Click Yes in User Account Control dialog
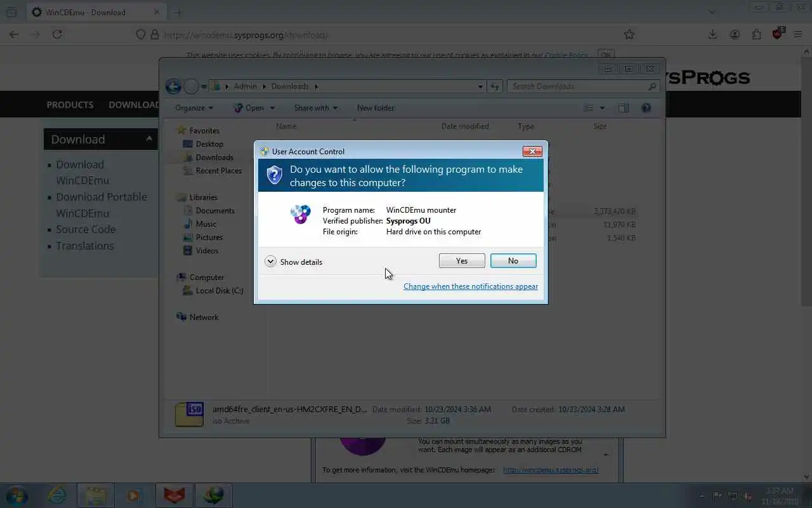This screenshot has height=508, width=812. [462, 261]
